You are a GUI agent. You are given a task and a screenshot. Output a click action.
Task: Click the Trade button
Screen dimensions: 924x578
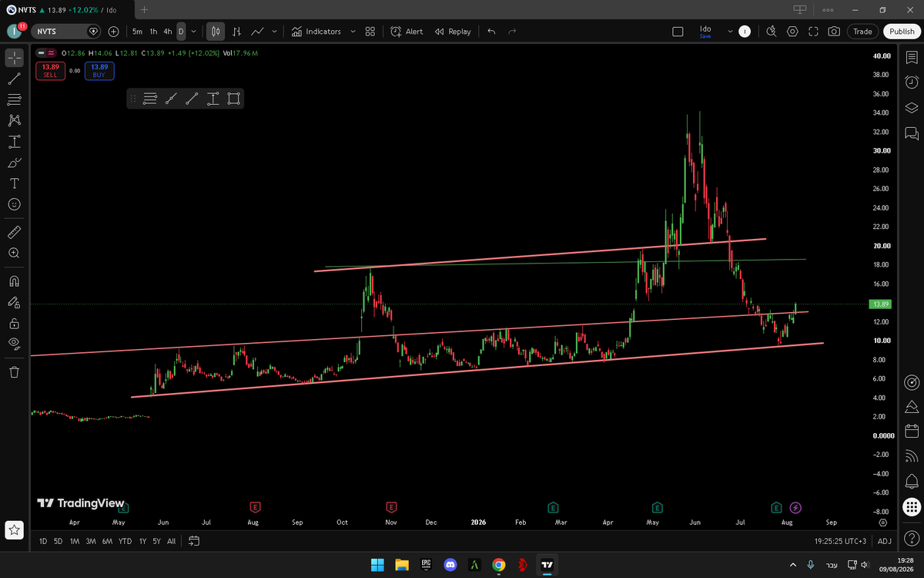pos(862,32)
